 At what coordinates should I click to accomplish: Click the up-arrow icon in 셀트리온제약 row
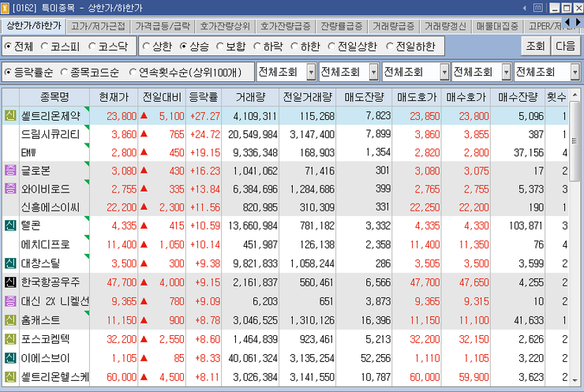(x=144, y=116)
